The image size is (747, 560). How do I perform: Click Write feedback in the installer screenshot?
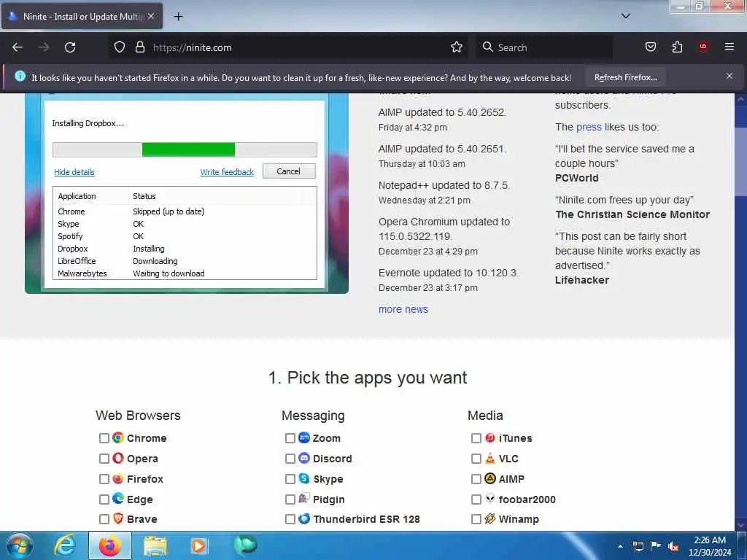tap(227, 172)
